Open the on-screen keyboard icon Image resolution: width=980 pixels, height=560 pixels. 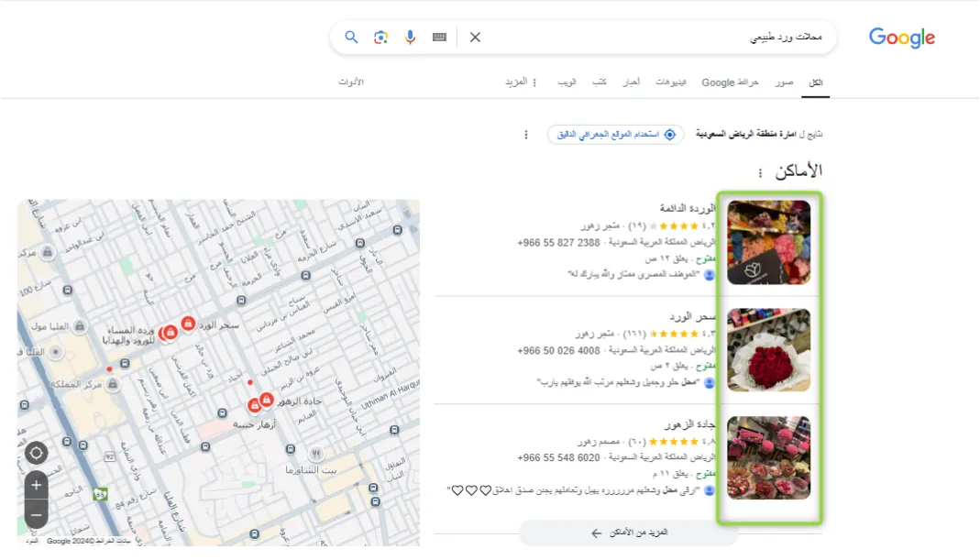pyautogui.click(x=439, y=38)
